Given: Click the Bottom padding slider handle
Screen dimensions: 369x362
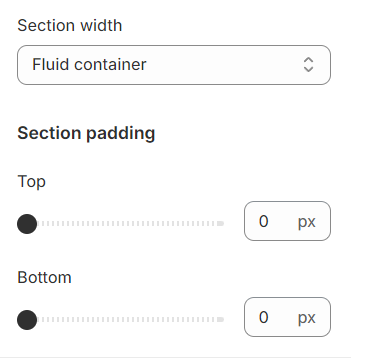Looking at the screenshot, I should pos(27,320).
